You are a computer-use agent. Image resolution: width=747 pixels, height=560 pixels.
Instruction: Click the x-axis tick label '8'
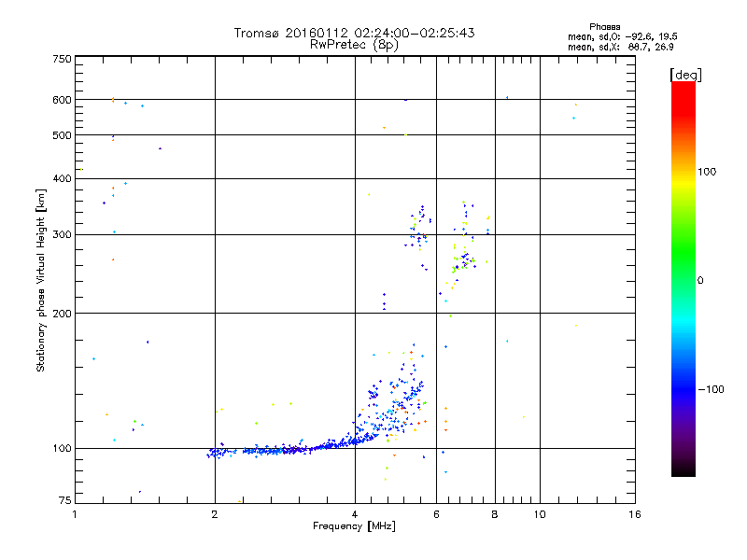click(x=495, y=514)
